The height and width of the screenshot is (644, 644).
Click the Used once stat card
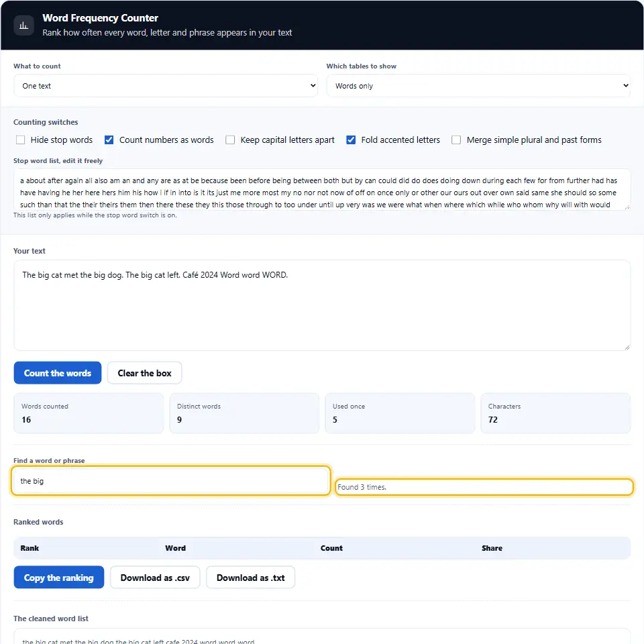400,413
